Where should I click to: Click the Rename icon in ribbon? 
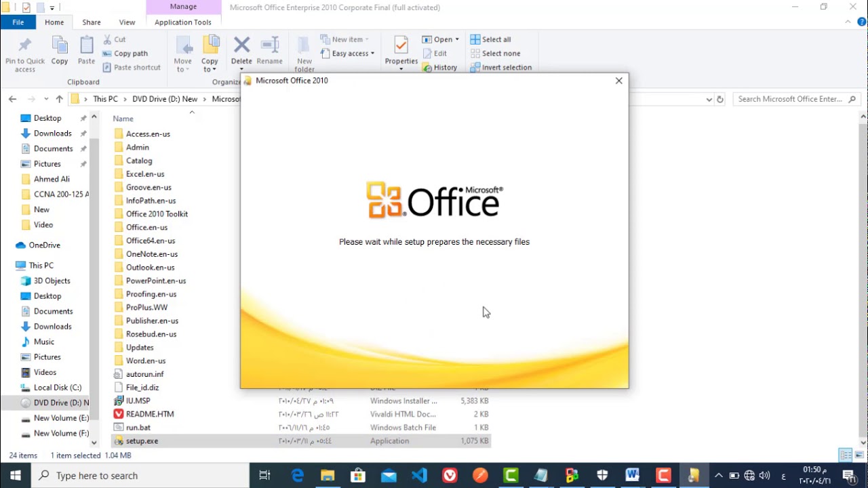coord(270,45)
